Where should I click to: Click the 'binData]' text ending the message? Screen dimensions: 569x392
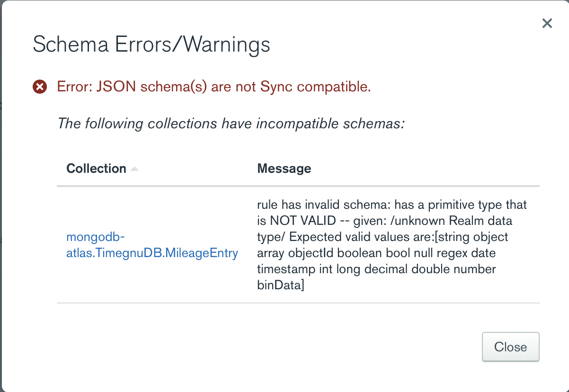coord(280,285)
